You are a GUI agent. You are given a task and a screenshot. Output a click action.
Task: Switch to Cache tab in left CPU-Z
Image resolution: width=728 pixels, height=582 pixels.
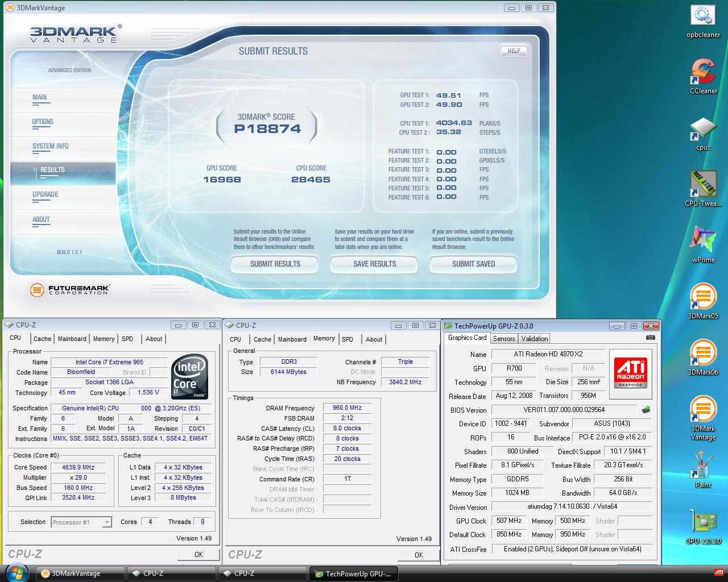[42, 339]
